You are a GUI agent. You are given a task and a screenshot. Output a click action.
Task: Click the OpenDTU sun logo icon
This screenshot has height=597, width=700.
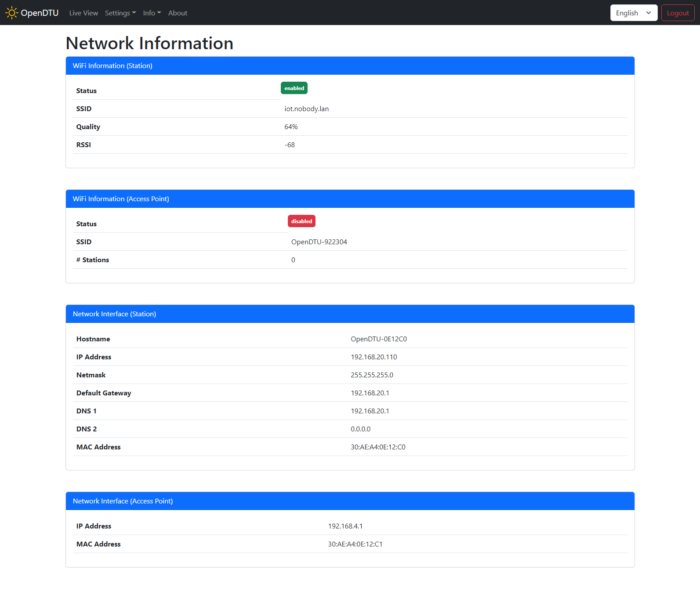pos(11,13)
